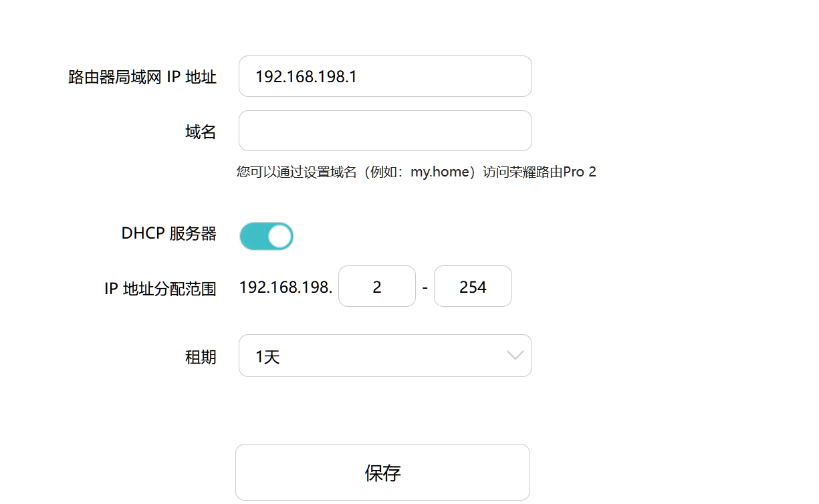The width and height of the screenshot is (819, 504).
Task: Focus the 路由器局域网 IP 地址 input field
Action: tap(384, 76)
